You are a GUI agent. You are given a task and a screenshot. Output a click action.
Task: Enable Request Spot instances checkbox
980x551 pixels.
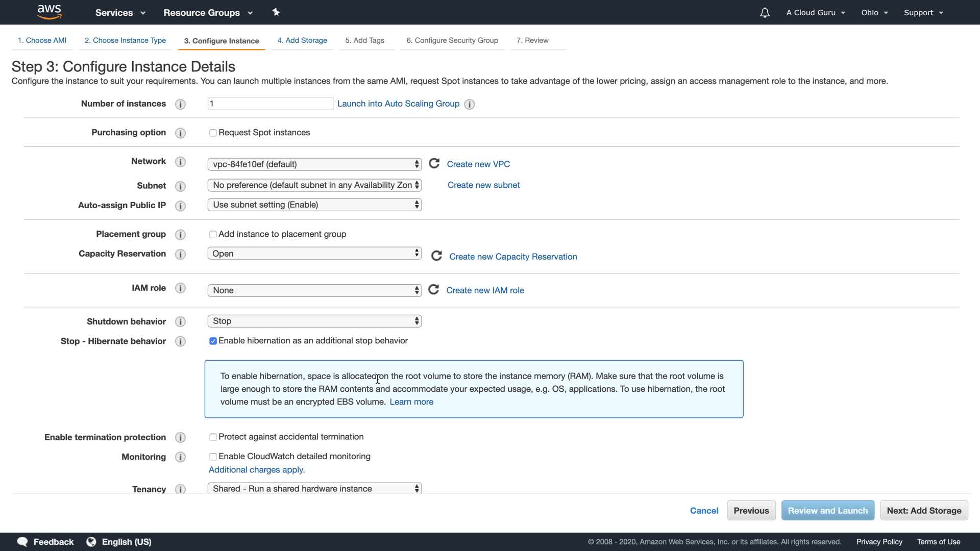click(x=213, y=133)
